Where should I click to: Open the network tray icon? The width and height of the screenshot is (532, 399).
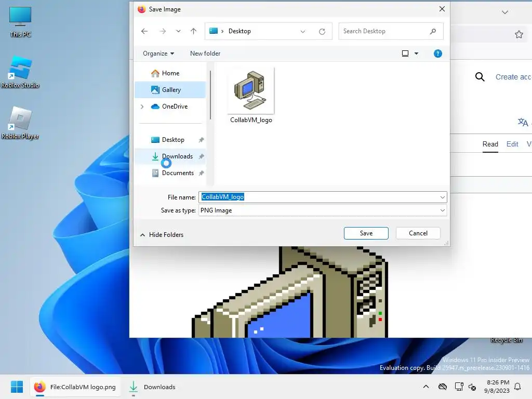[459, 387]
